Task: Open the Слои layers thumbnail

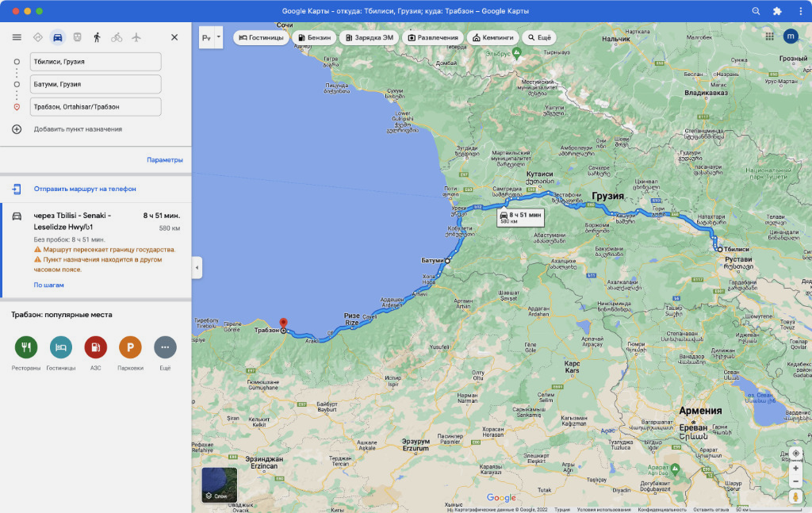Action: click(220, 484)
